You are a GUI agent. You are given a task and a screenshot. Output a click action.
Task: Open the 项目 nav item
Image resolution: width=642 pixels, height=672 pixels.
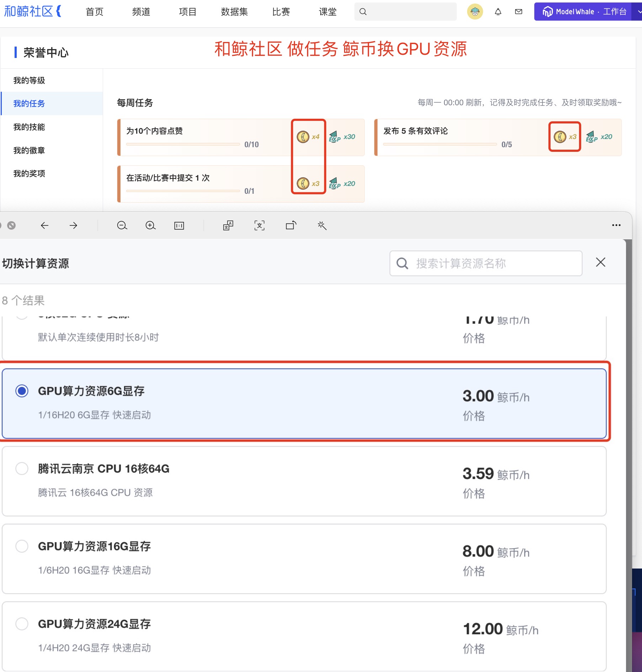(188, 12)
